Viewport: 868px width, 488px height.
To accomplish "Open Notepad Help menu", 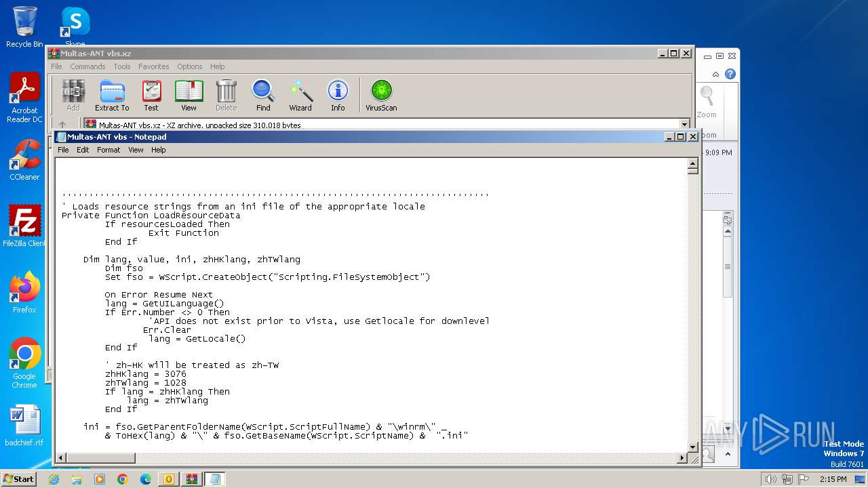I will pos(158,150).
